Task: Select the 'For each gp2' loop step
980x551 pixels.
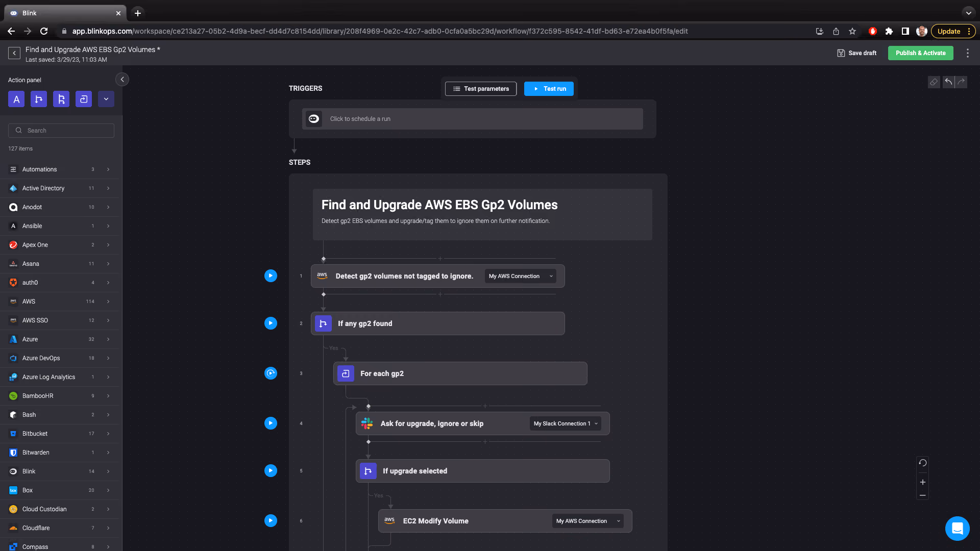Action: (x=460, y=373)
